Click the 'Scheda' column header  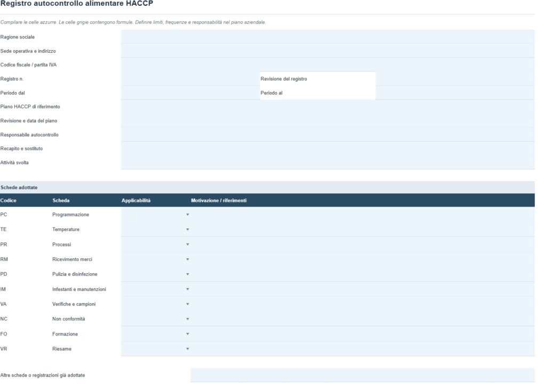tap(61, 201)
